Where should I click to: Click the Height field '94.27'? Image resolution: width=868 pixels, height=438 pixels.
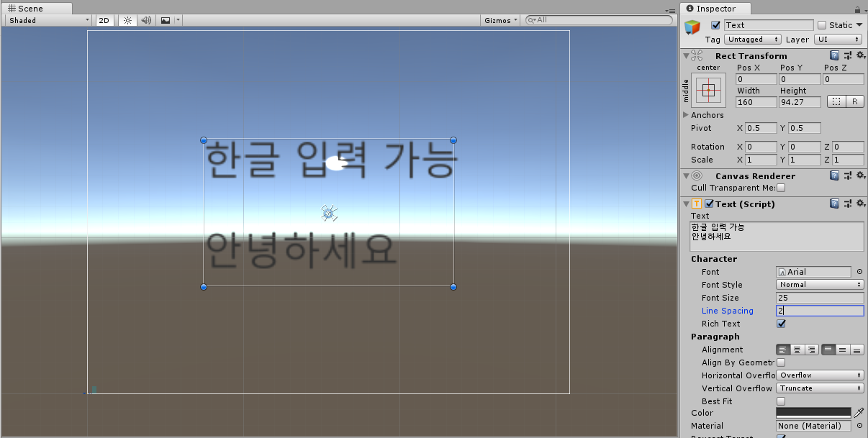[800, 102]
